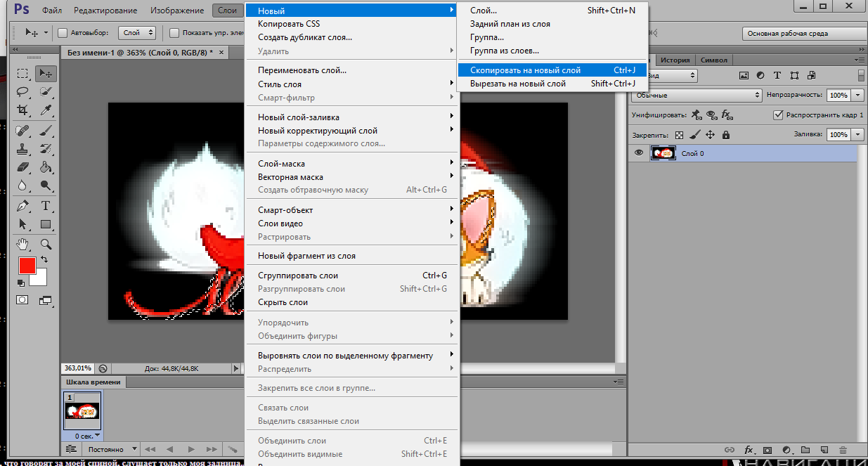Unify layer position icon

(x=696, y=115)
